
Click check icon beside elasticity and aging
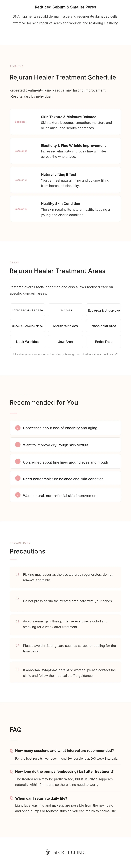[x=18, y=428]
